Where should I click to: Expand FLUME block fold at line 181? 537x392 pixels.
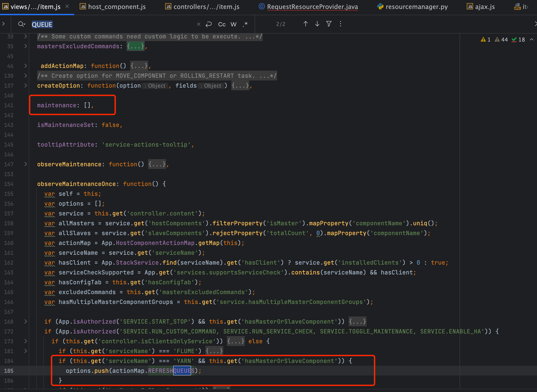(x=26, y=351)
